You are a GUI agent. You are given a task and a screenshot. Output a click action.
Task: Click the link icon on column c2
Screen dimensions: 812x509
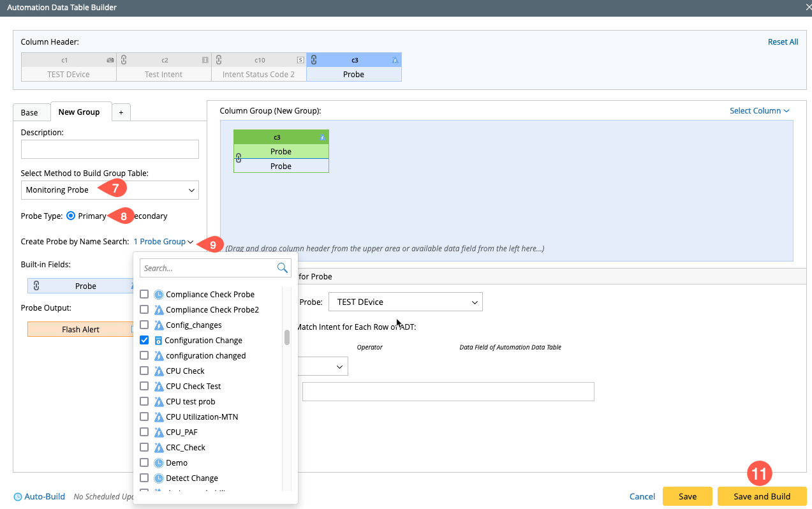click(124, 60)
